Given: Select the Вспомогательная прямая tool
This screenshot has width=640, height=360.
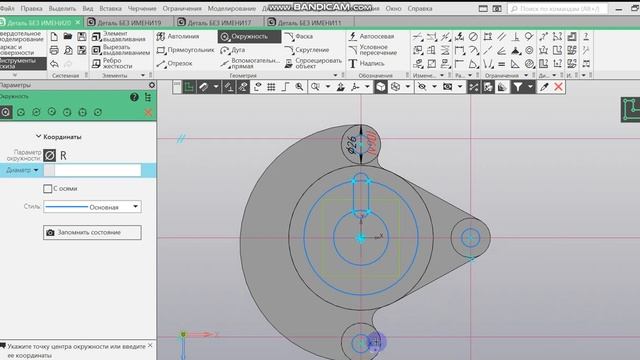Looking at the screenshot, I should click(x=250, y=63).
